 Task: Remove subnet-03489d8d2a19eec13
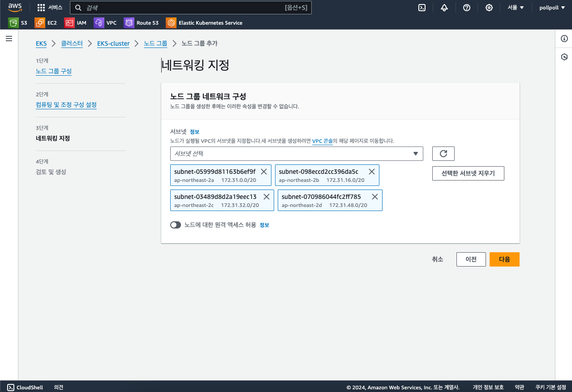click(x=266, y=197)
